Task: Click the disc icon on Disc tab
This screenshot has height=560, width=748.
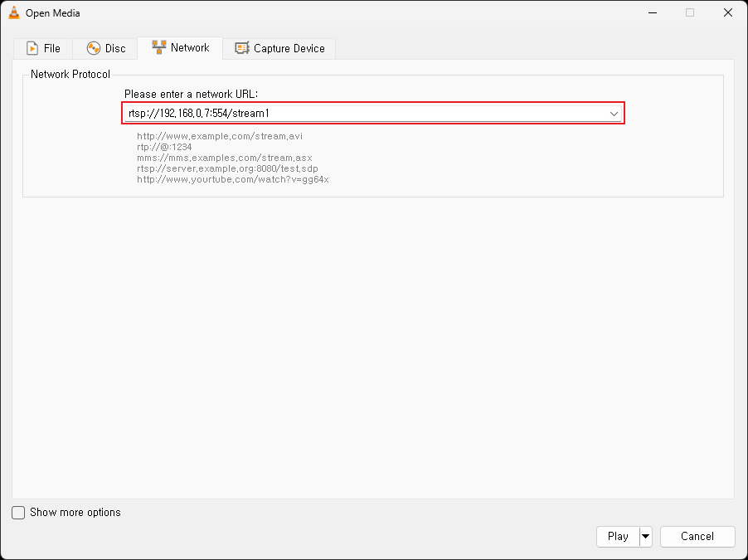Action: point(94,49)
